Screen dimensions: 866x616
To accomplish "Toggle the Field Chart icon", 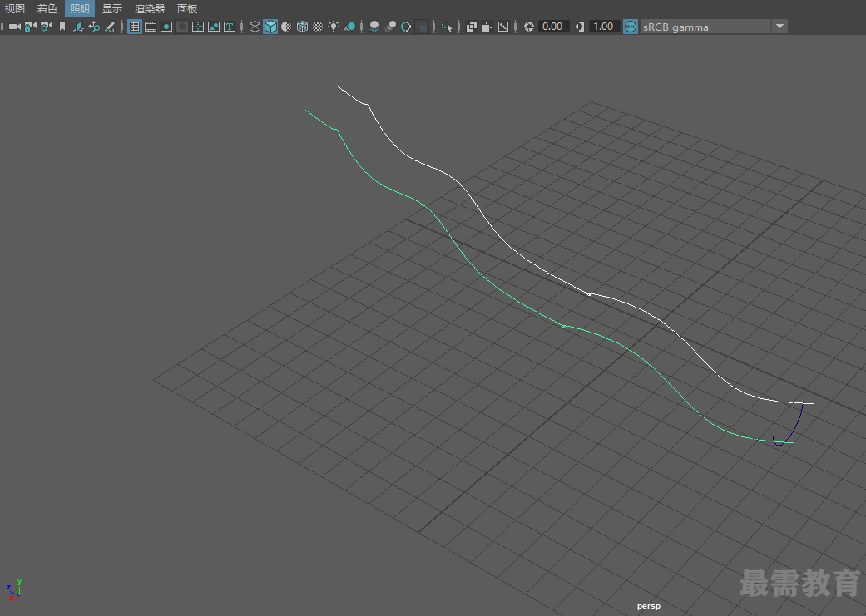I will (x=198, y=27).
